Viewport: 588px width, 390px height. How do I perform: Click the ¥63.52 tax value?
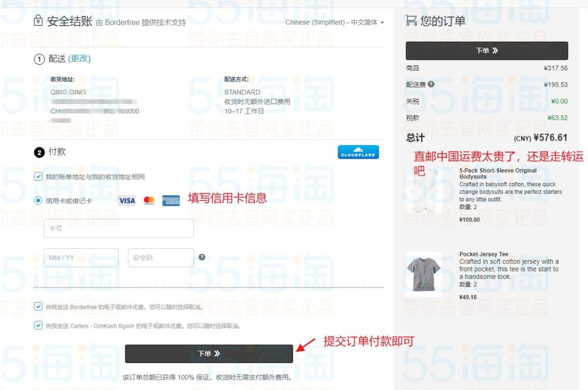click(x=558, y=118)
